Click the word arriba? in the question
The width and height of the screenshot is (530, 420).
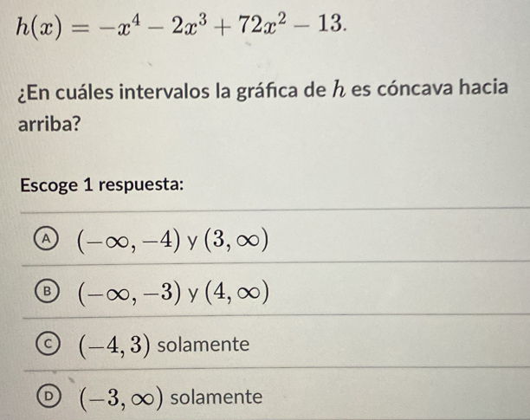pos(49,125)
